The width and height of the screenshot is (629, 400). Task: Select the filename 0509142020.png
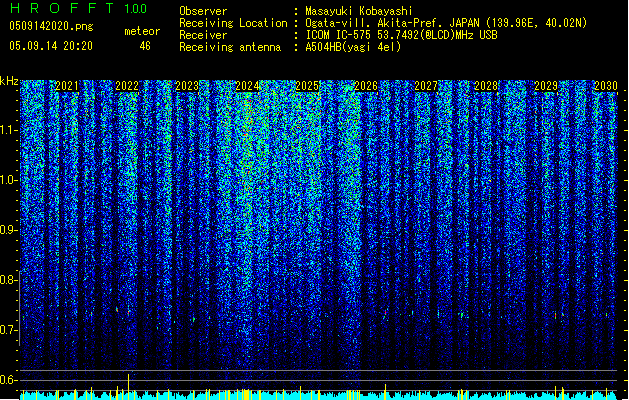click(51, 26)
